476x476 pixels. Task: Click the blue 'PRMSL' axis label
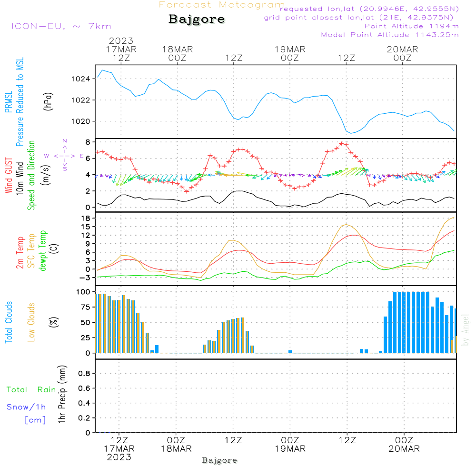9,101
